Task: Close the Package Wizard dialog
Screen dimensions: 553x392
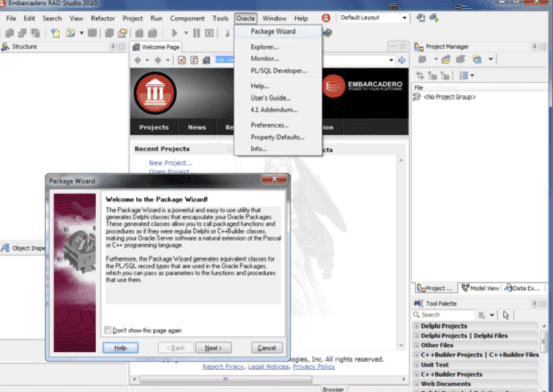Action: coord(274,179)
